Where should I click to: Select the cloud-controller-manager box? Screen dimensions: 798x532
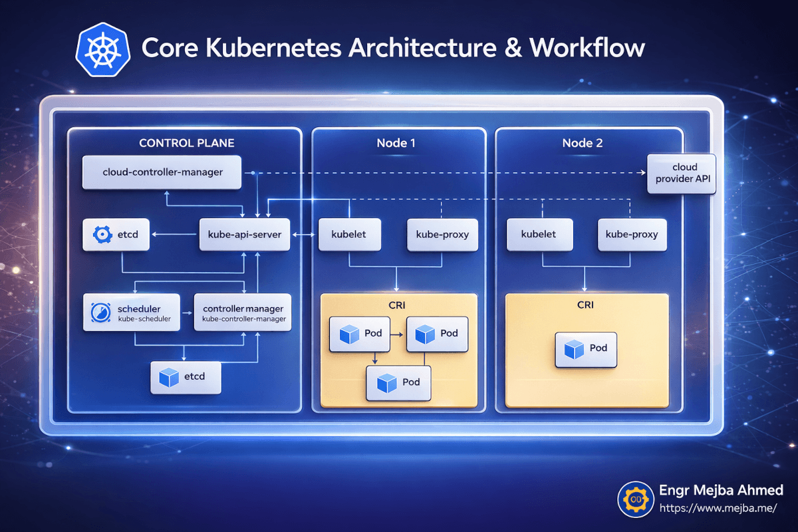coord(162,172)
